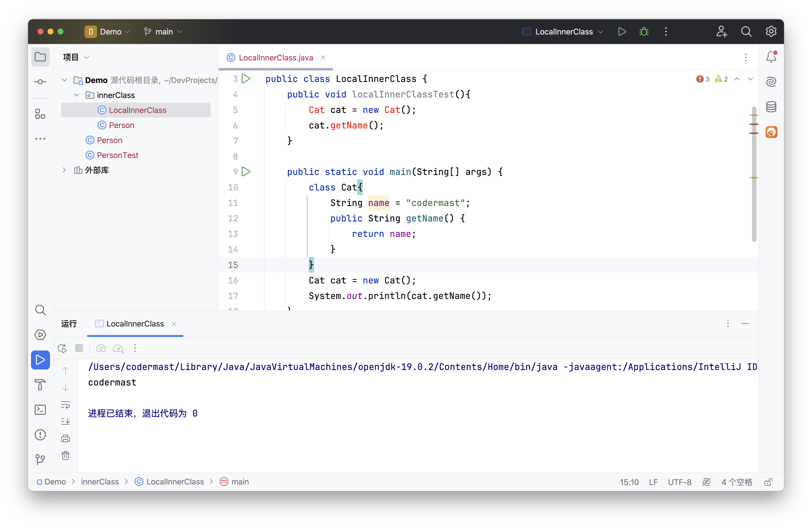This screenshot has width=812, height=528.
Task: Click the errors count indicator
Action: (703, 79)
